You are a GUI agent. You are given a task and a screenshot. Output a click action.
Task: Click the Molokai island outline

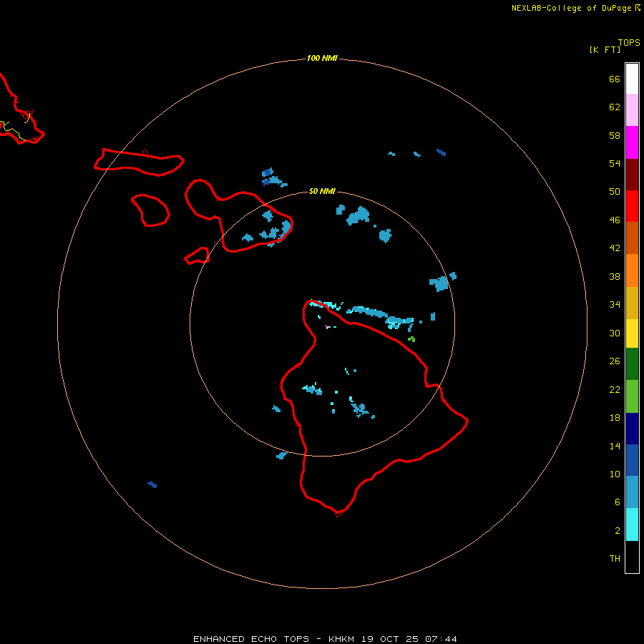[139, 162]
